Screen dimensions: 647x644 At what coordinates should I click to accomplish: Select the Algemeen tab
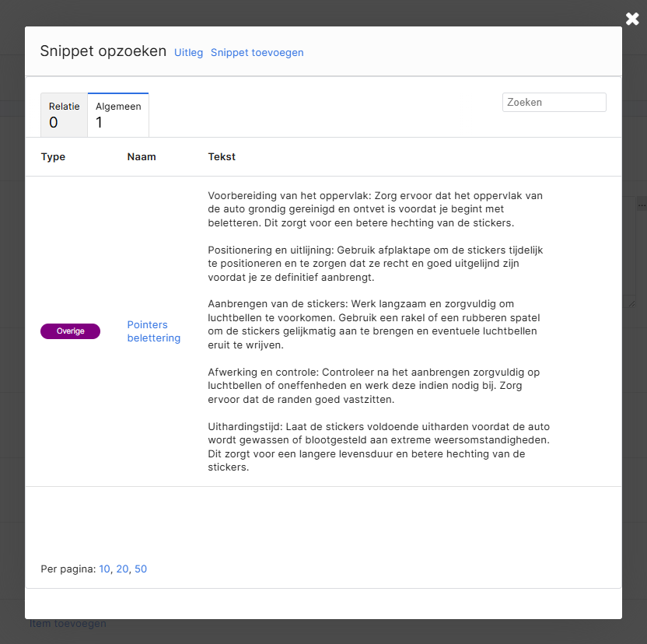coord(118,115)
